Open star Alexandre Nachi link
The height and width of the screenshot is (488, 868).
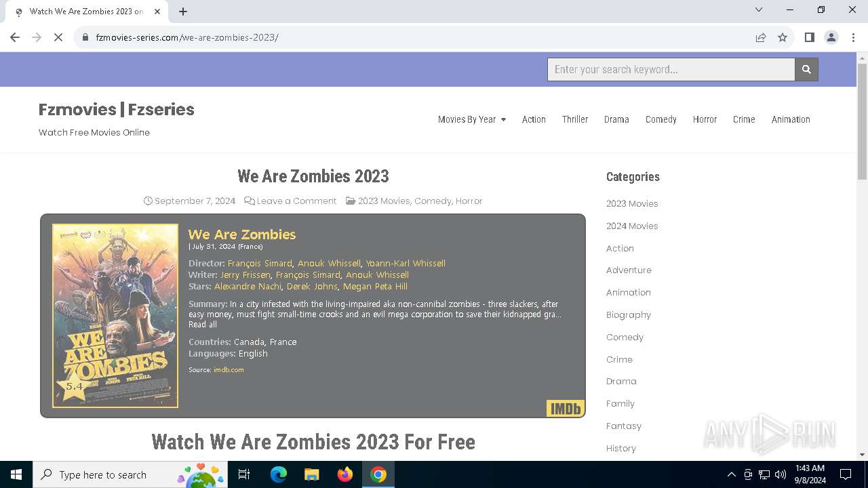[x=248, y=286]
